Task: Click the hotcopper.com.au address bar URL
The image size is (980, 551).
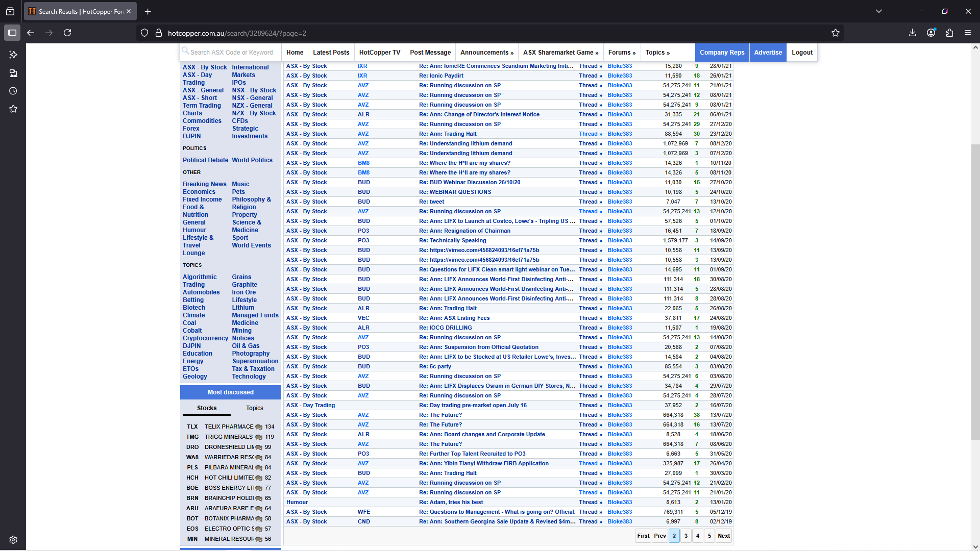Action: 237,33
